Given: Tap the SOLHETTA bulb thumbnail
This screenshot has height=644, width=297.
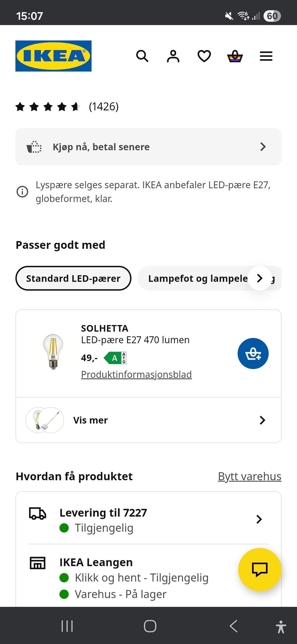Looking at the screenshot, I should 53,352.
